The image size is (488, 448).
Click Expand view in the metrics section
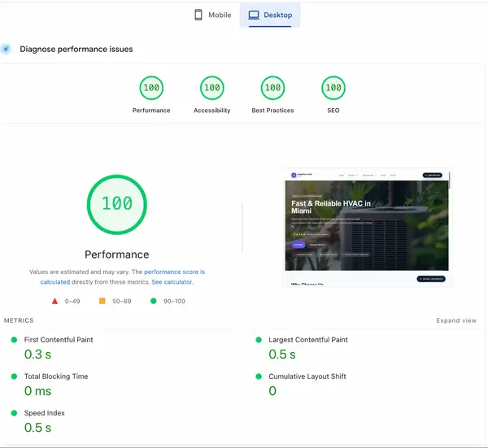click(456, 320)
